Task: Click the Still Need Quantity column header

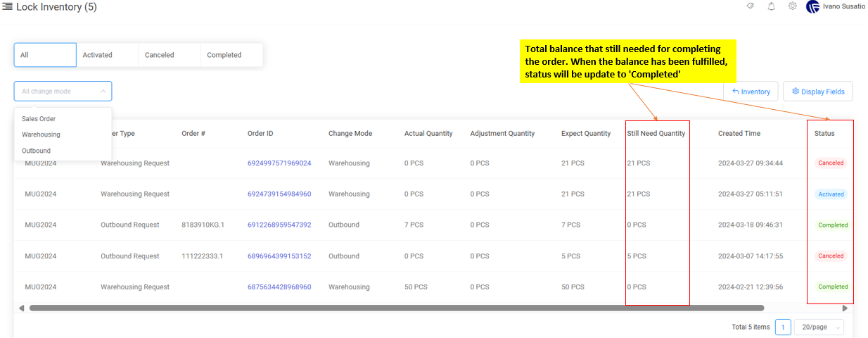Action: pyautogui.click(x=656, y=133)
